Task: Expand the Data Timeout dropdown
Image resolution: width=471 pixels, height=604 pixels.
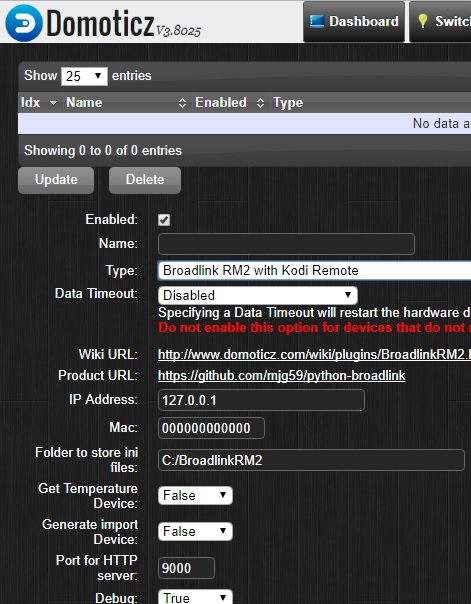Action: click(258, 295)
